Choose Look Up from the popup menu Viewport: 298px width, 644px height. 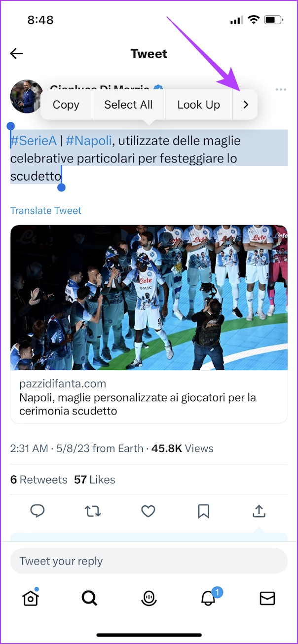point(199,105)
